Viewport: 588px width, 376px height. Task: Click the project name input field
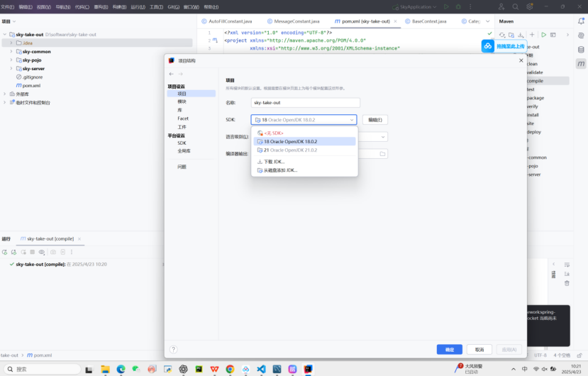(305, 102)
